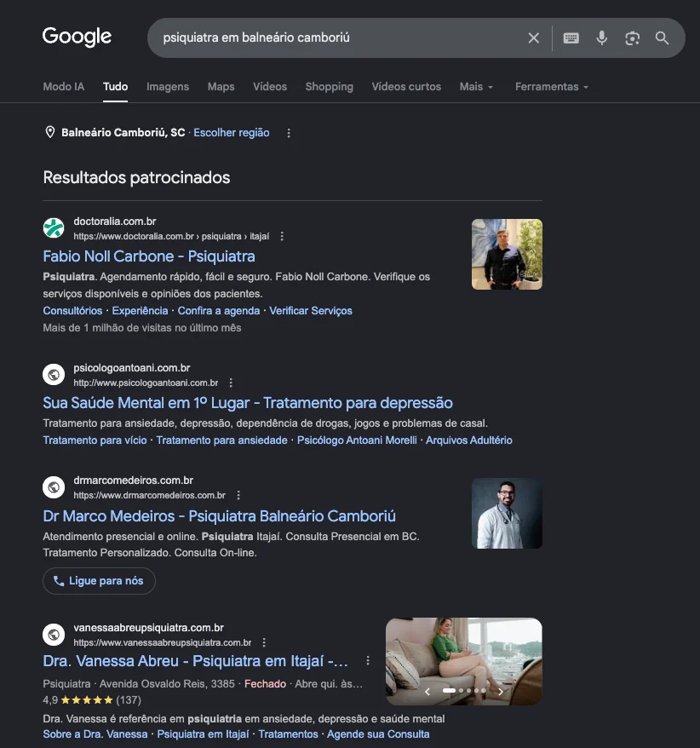Click the Tratamento para ansiedade sitelink
Viewport: 700px width, 748px height.
point(221,440)
